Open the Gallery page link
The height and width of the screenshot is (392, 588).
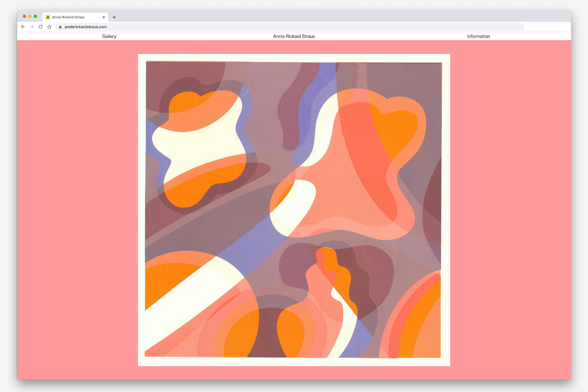(x=109, y=36)
